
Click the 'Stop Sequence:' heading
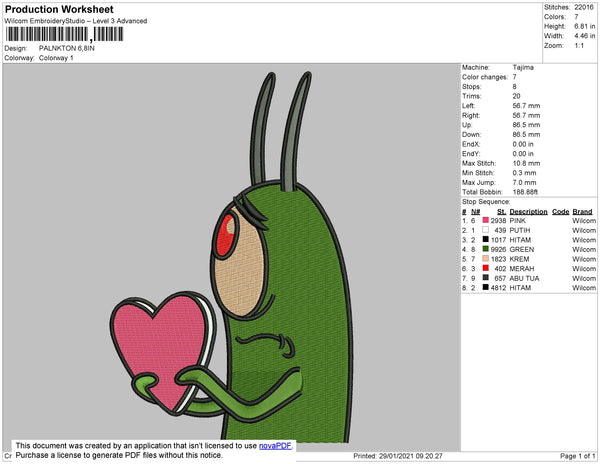[x=486, y=202]
